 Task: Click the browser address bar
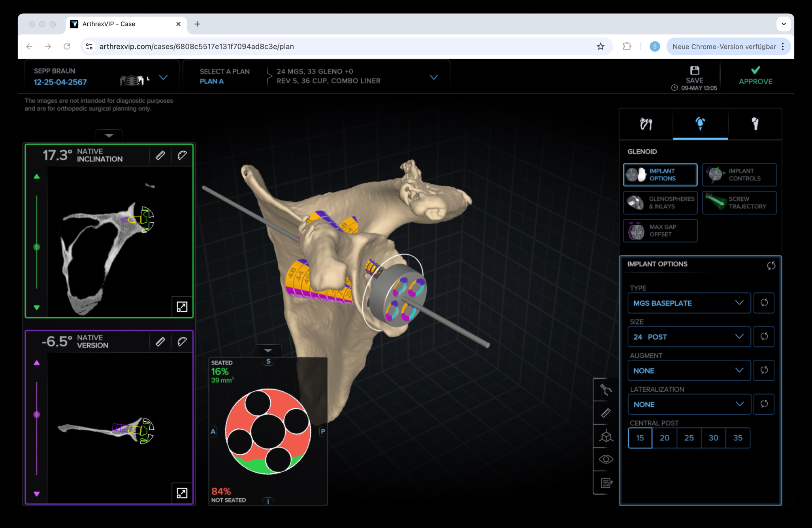[347, 47]
